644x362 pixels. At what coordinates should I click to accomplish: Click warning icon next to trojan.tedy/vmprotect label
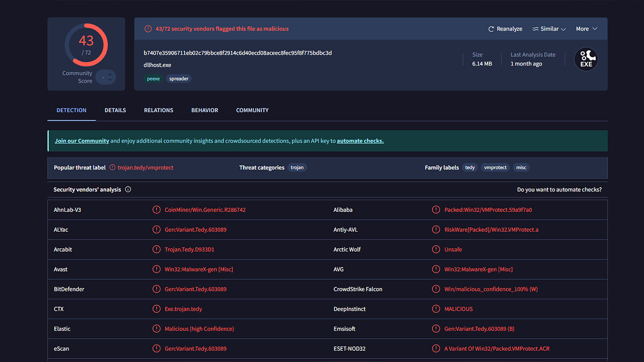(x=113, y=167)
